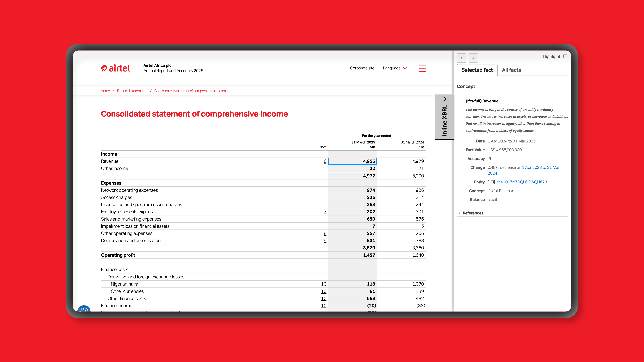Open Financial statements breadcrumb

[132, 91]
